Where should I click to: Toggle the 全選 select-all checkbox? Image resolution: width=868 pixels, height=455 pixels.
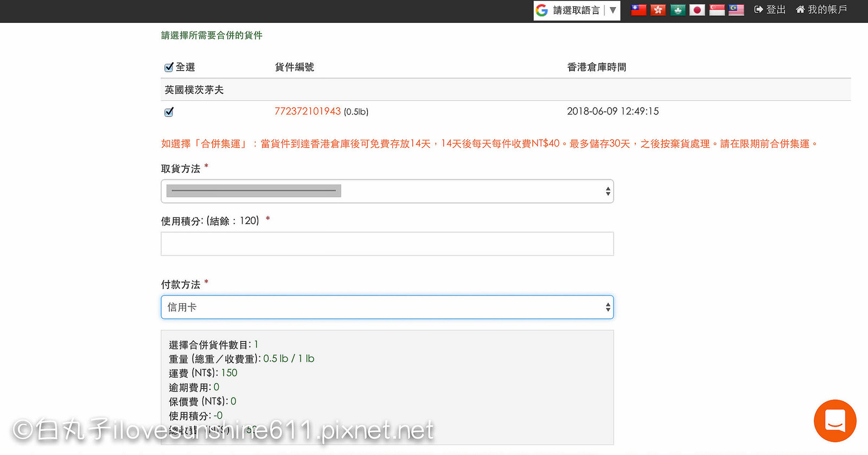pyautogui.click(x=169, y=67)
